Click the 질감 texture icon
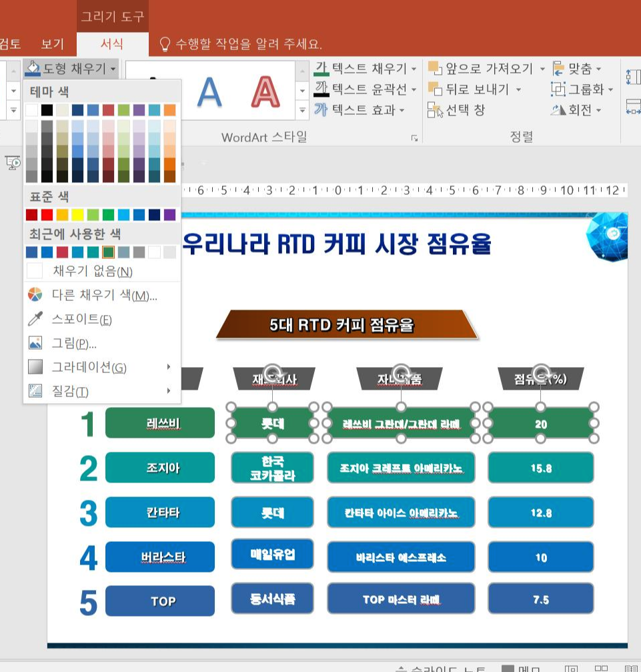Screen dimensions: 641x672 click(x=35, y=390)
